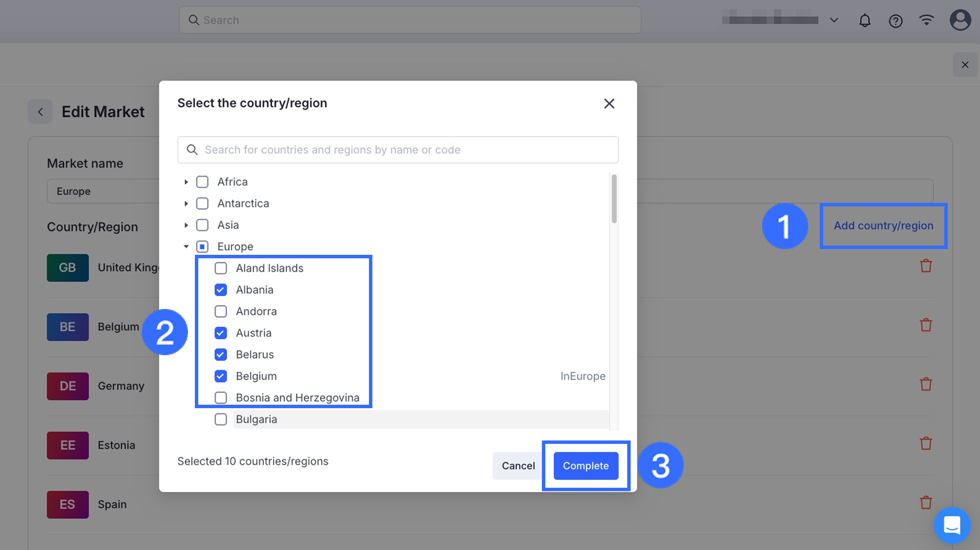This screenshot has width=980, height=550.
Task: Delete the Belgium row with trash icon
Action: [x=926, y=325]
